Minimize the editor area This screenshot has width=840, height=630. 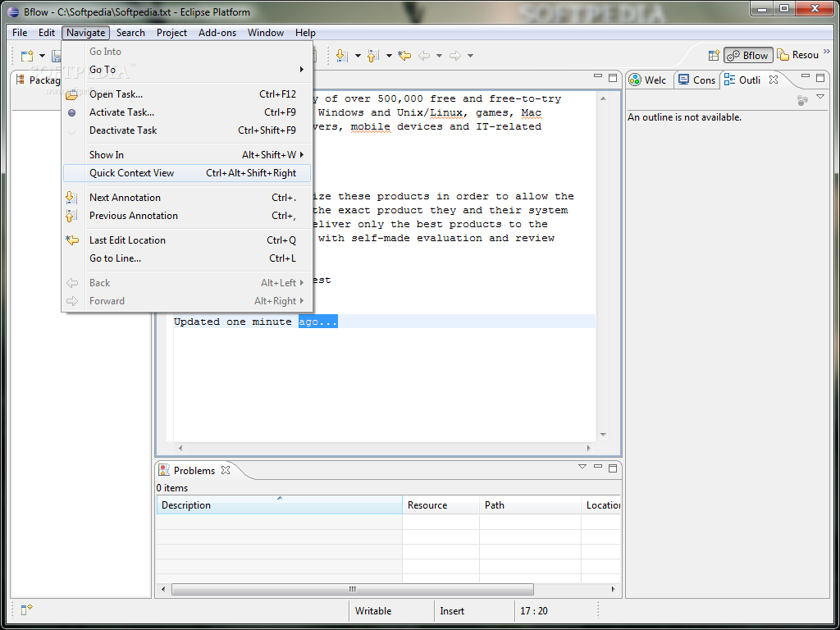(598, 77)
